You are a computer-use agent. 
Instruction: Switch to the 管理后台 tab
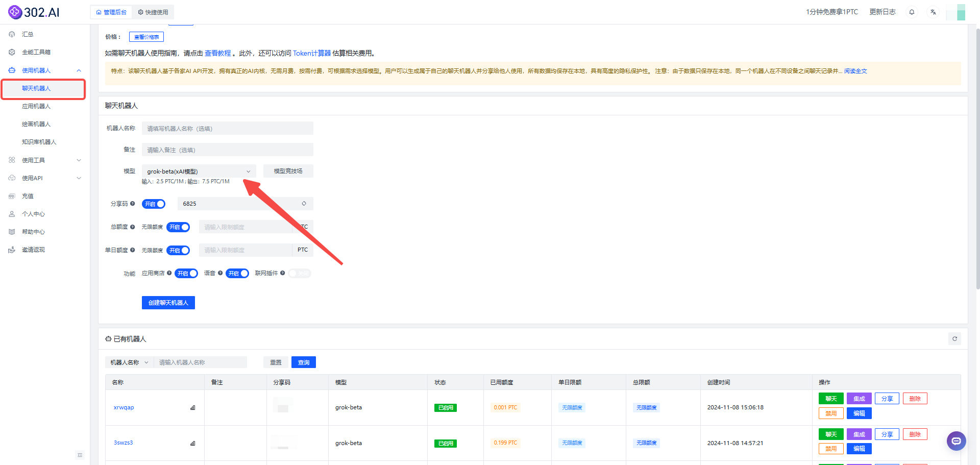pyautogui.click(x=111, y=12)
